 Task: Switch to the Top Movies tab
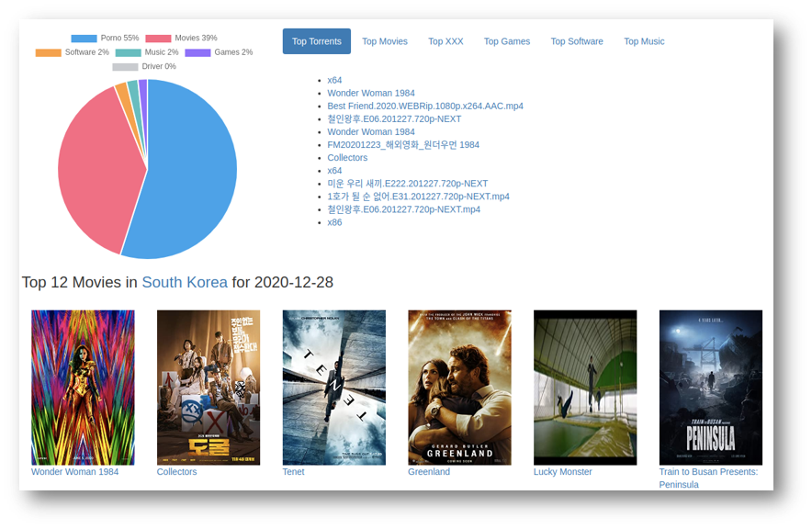[x=385, y=41]
